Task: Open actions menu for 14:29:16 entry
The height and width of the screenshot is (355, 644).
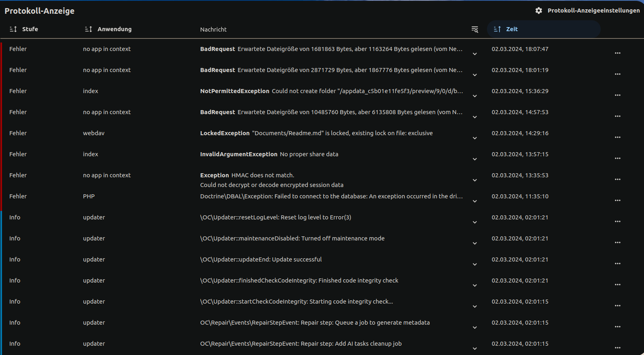Action: [x=618, y=137]
